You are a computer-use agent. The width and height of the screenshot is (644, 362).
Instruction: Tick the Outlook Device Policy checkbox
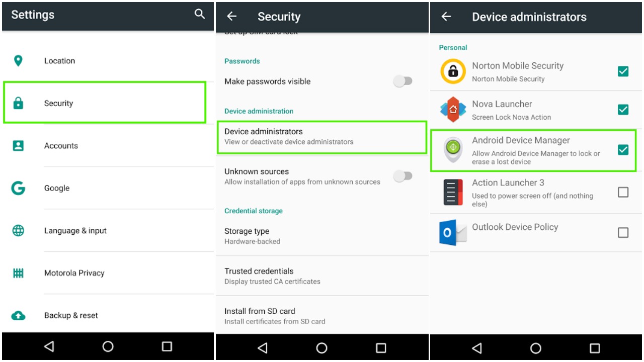coord(623,232)
